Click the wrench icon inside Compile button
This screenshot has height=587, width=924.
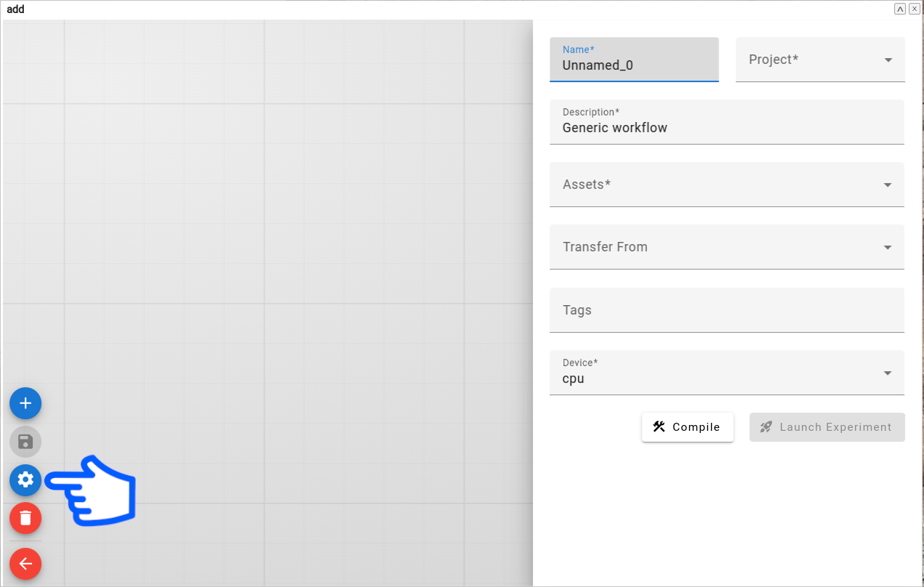(x=659, y=427)
